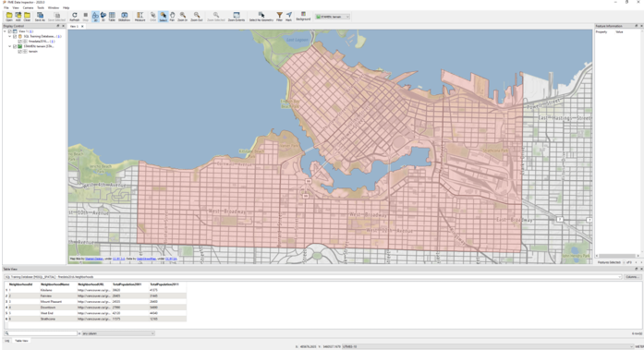Click the Save Selected toolbar icon

pos(56,17)
